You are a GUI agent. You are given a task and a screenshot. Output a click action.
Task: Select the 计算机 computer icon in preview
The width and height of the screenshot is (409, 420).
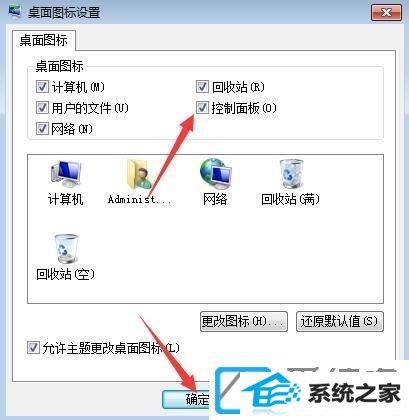[x=66, y=175]
